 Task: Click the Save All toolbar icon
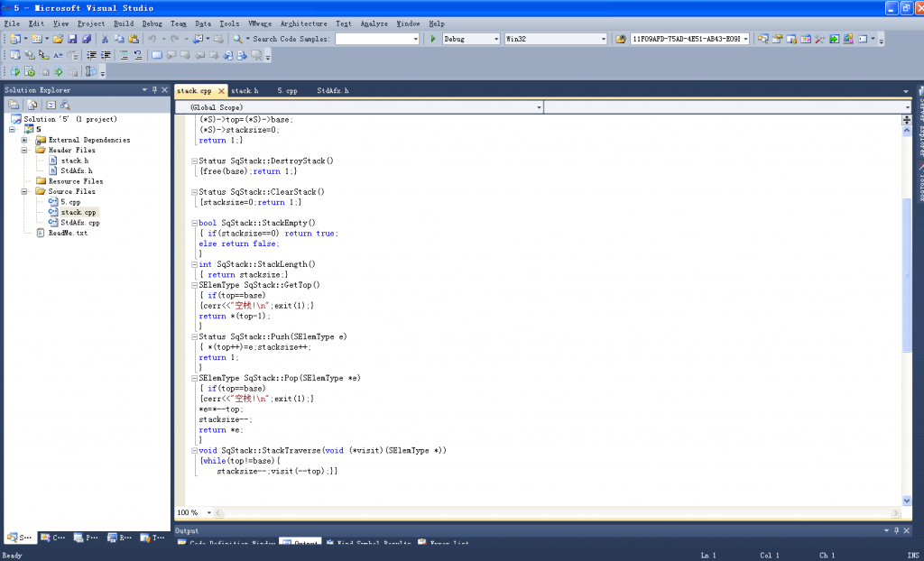87,39
